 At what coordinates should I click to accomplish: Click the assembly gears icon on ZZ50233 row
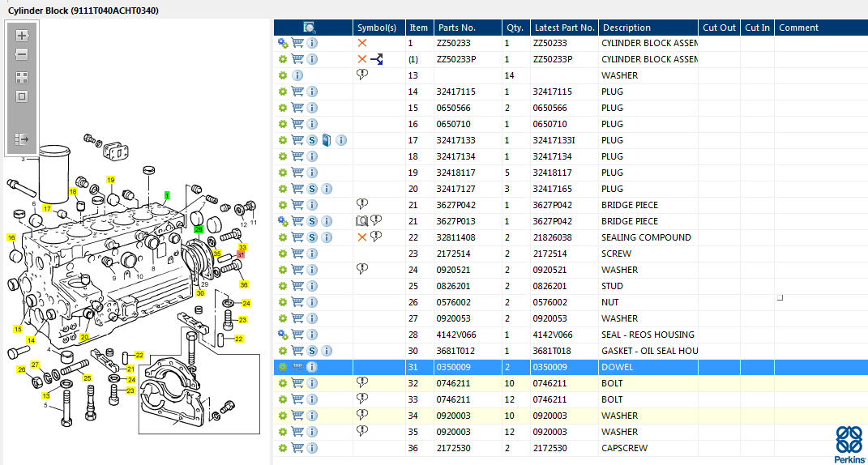pyautogui.click(x=283, y=43)
